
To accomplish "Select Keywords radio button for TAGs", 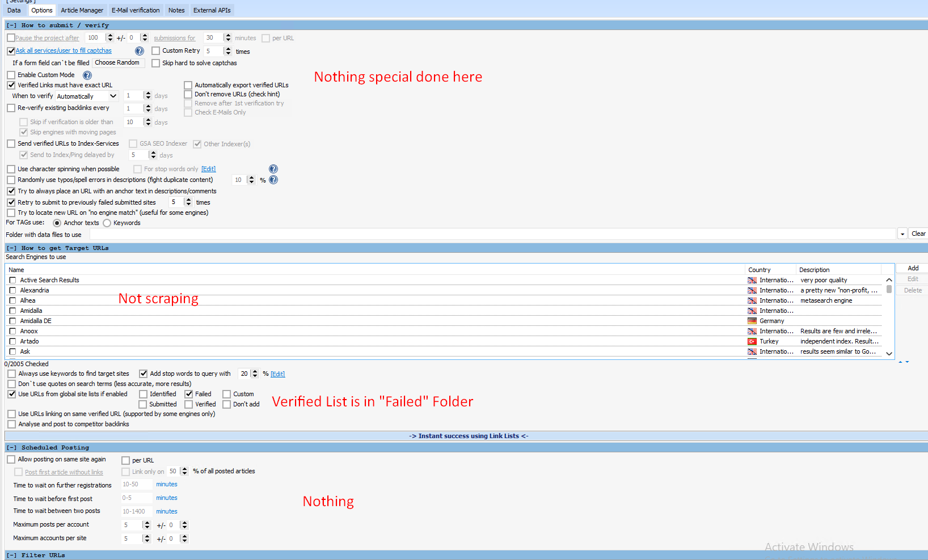I will pos(107,223).
